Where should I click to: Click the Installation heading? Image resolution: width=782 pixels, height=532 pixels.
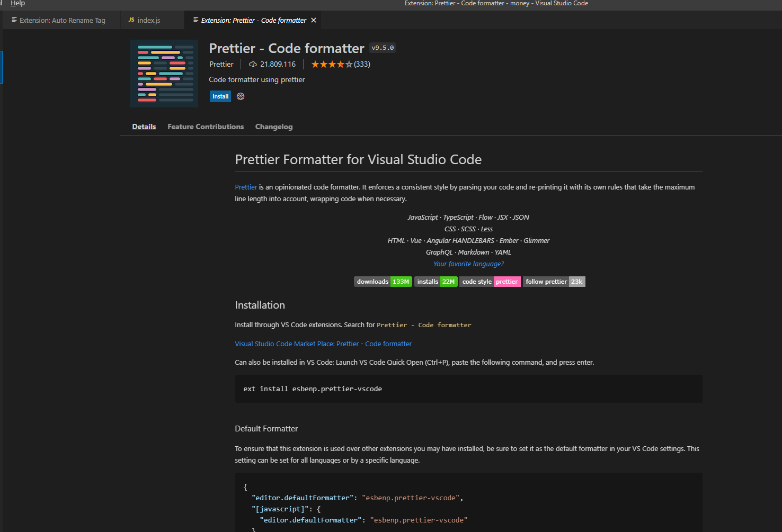tap(260, 305)
